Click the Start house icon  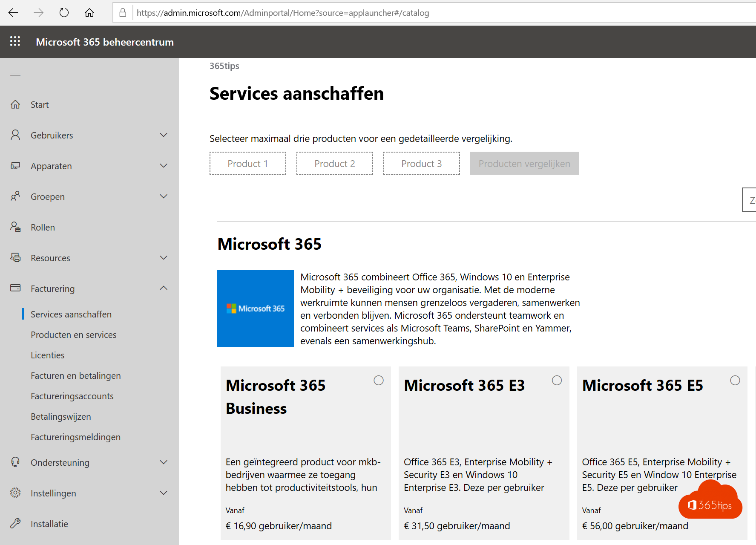pyautogui.click(x=15, y=104)
